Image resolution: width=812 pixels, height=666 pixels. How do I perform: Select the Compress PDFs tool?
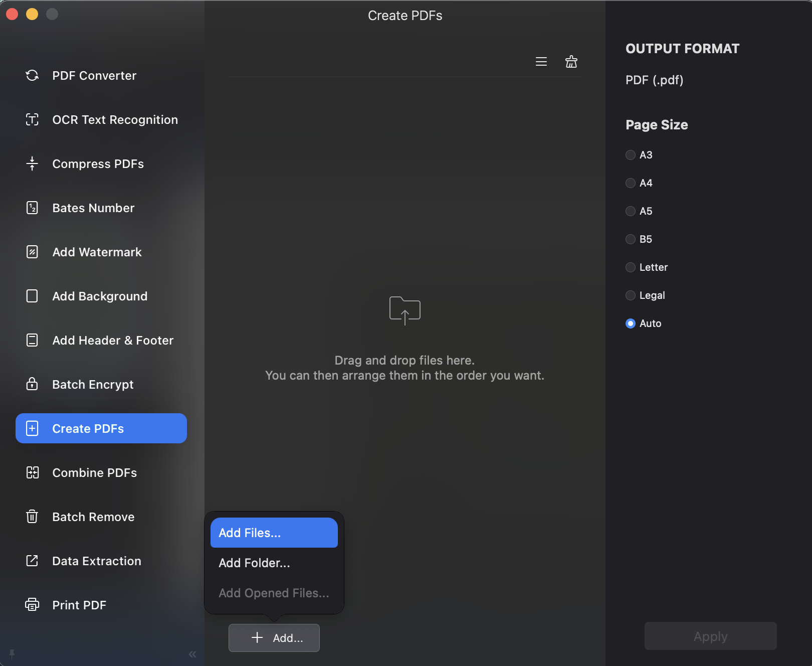pos(98,163)
